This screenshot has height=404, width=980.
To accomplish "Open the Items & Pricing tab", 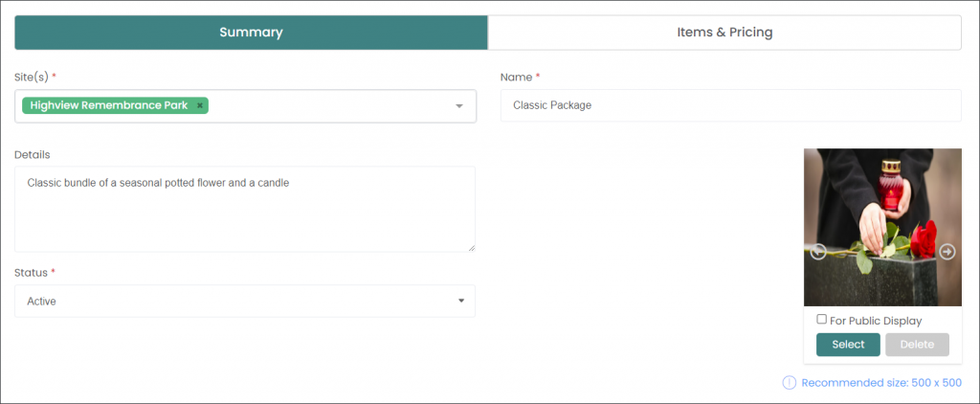I will pos(724,33).
